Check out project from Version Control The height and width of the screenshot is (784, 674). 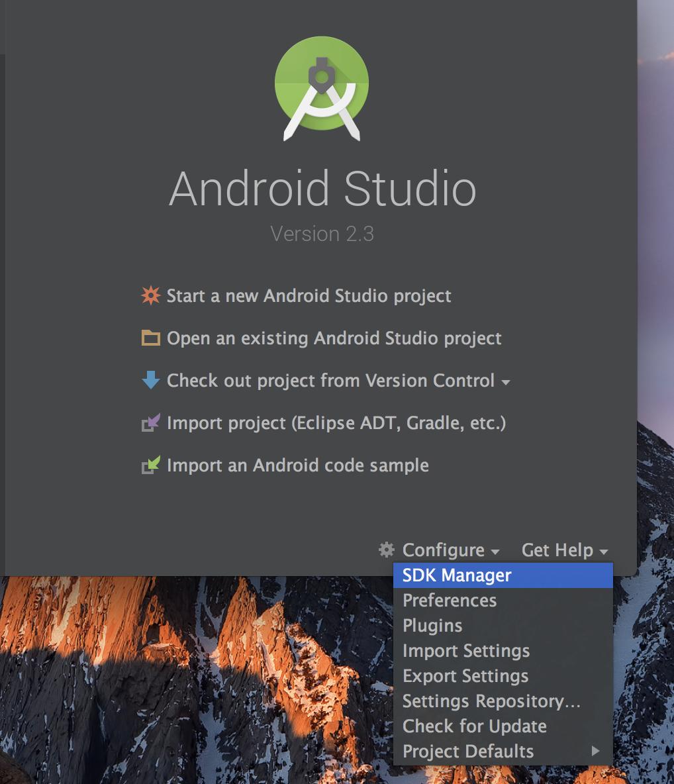330,381
